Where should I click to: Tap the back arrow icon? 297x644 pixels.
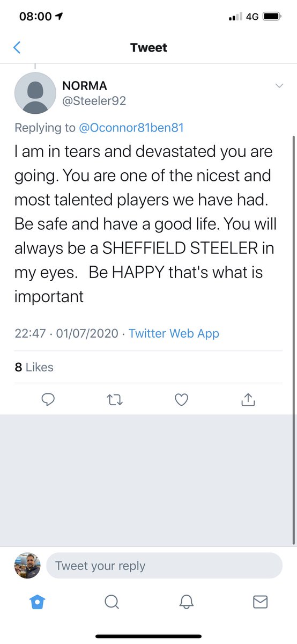point(17,48)
